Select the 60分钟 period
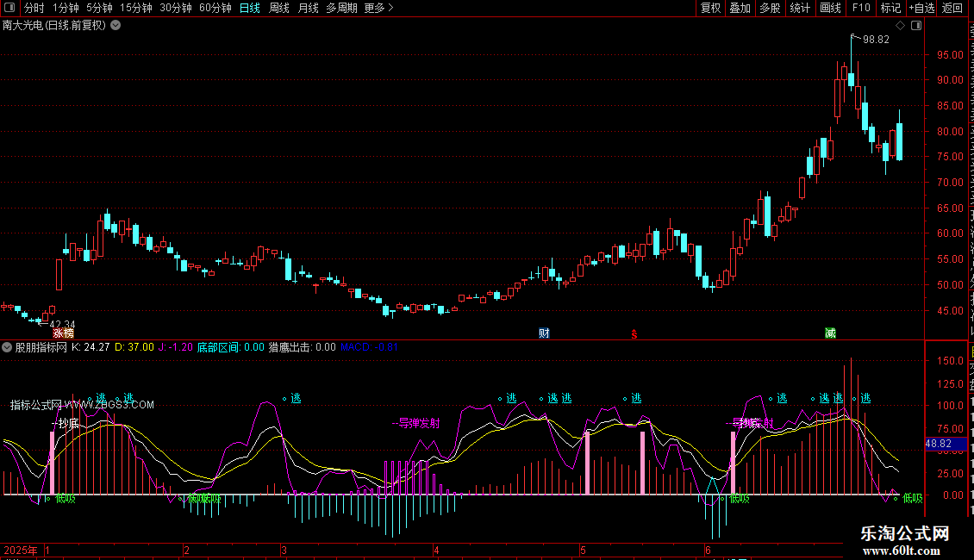 click(x=215, y=8)
